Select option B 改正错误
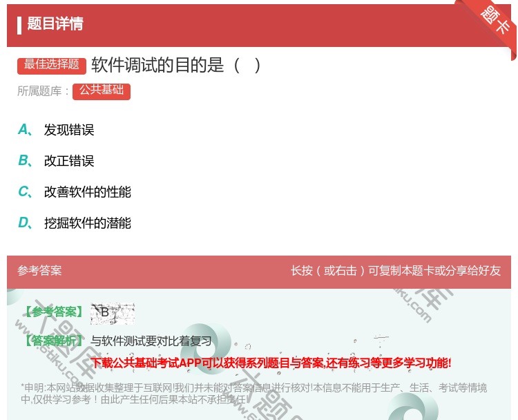Screen dimensions: 518x420 click(x=56, y=161)
